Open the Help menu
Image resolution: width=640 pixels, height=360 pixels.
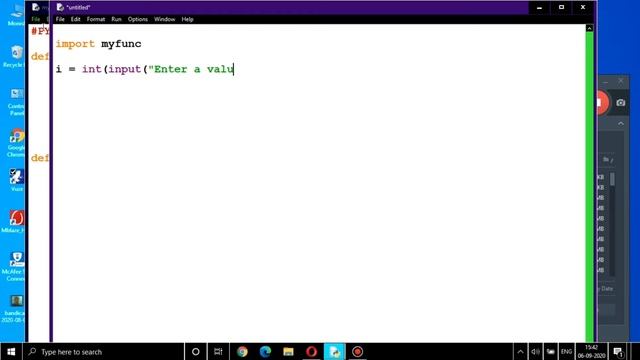coord(187,19)
